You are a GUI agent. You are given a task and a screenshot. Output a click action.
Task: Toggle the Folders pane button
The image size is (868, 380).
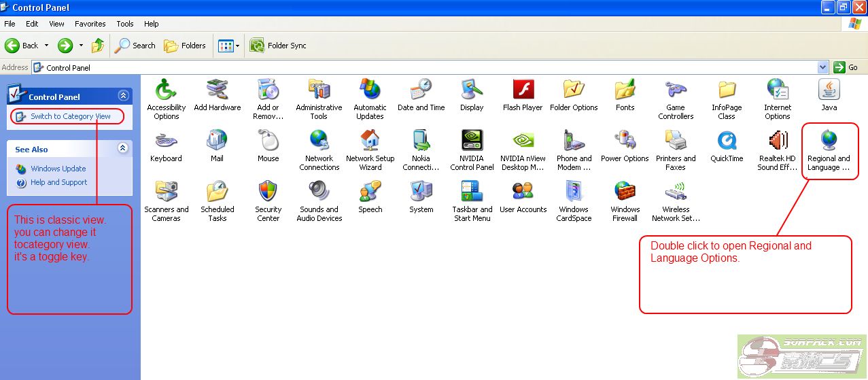[185, 46]
